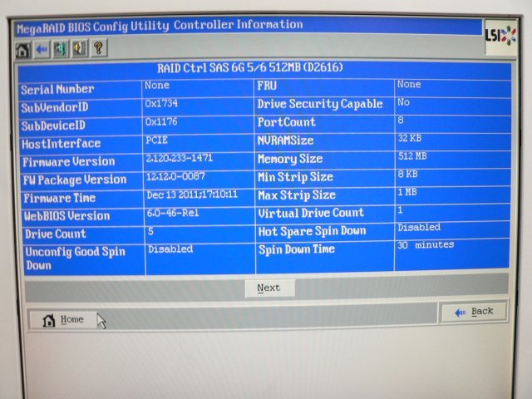Click the PortCount value 8
Image resolution: width=532 pixels, height=399 pixels.
401,120
